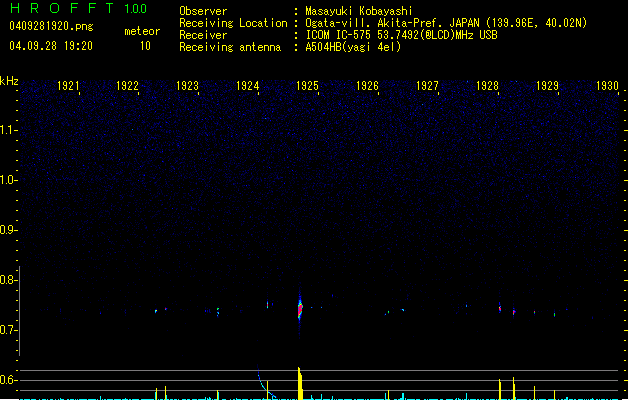Click the kHz axis unit label
The image size is (629, 400).
pyautogui.click(x=9, y=81)
